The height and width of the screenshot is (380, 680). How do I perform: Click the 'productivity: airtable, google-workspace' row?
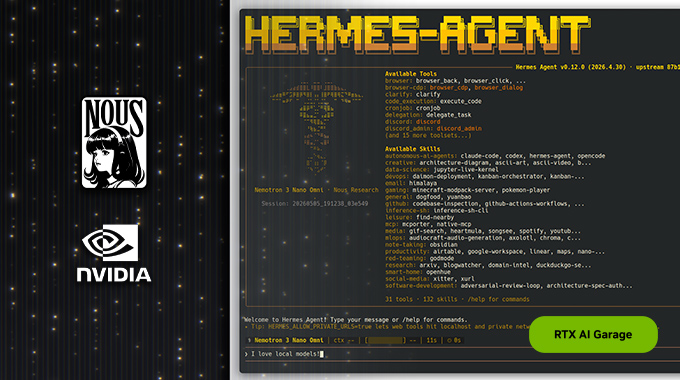click(x=495, y=252)
